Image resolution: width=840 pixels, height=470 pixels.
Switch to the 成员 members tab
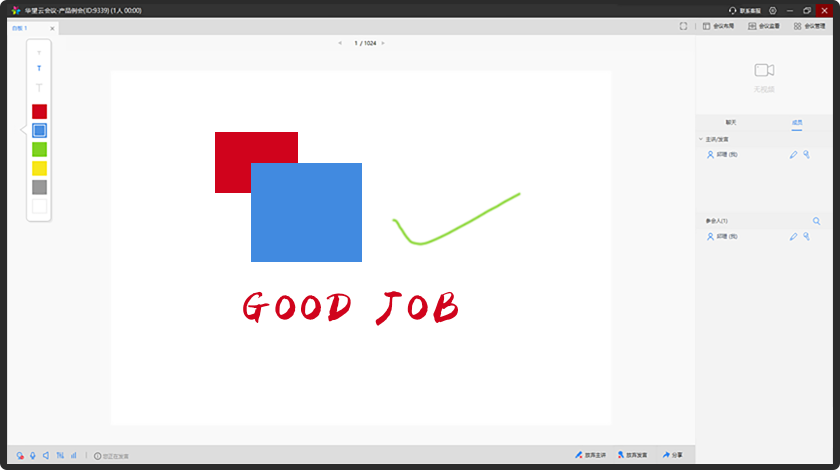click(797, 122)
